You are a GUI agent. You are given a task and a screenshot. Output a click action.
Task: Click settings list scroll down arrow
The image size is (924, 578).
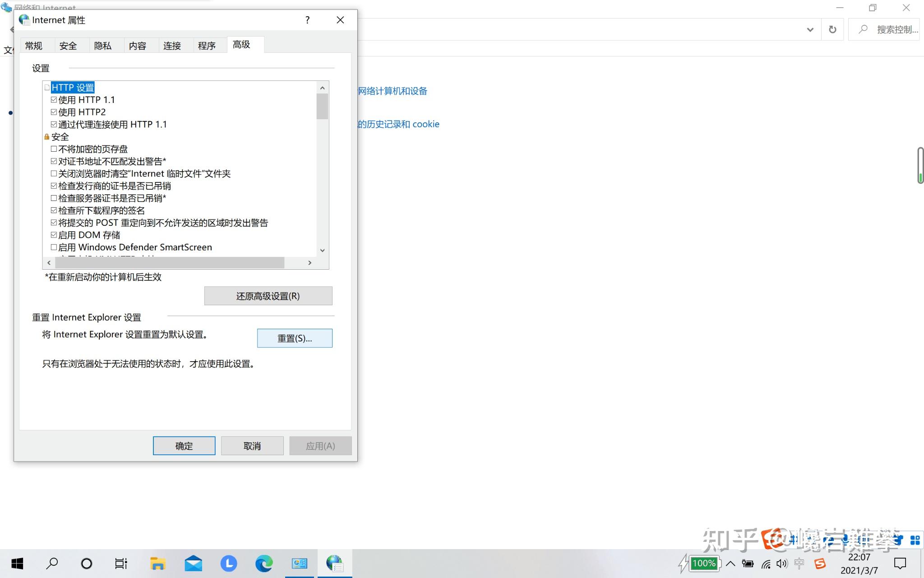click(322, 251)
